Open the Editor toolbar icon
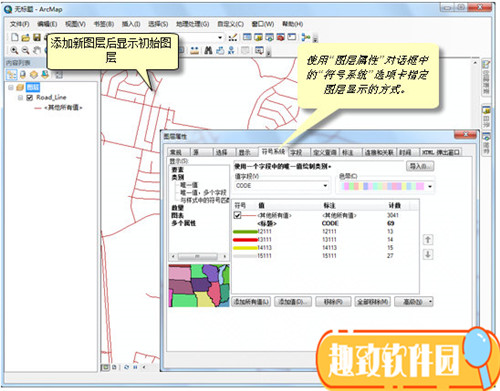The width and height of the screenshot is (500, 391). pos(233,37)
